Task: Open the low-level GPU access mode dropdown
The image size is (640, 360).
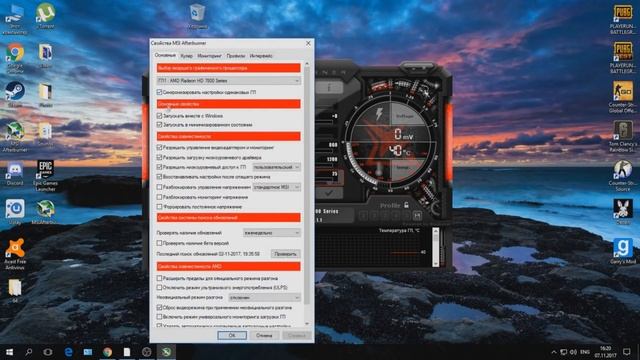Action: (x=276, y=167)
